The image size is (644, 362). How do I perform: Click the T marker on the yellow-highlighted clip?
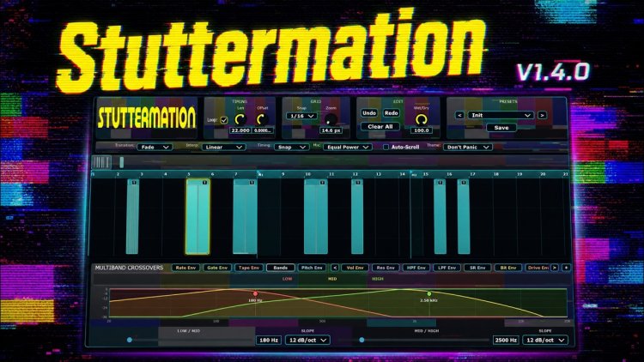click(x=205, y=182)
